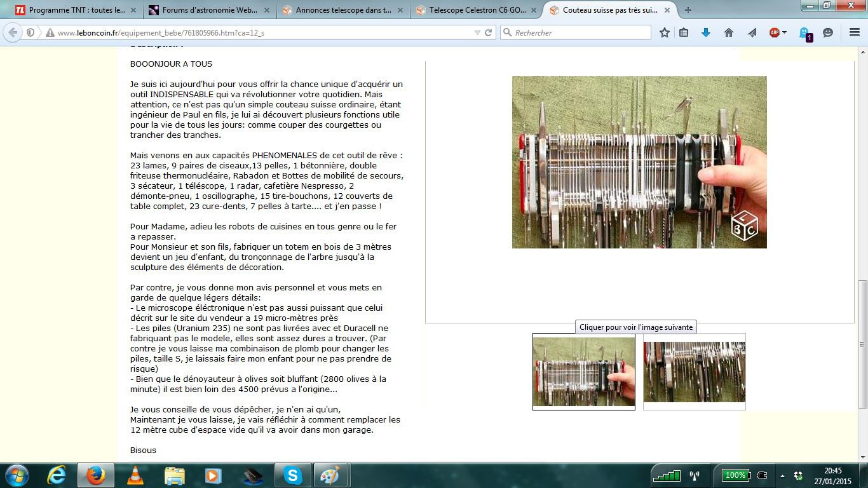Open VLC media player from taskbar
868x488 pixels.
pyautogui.click(x=135, y=475)
